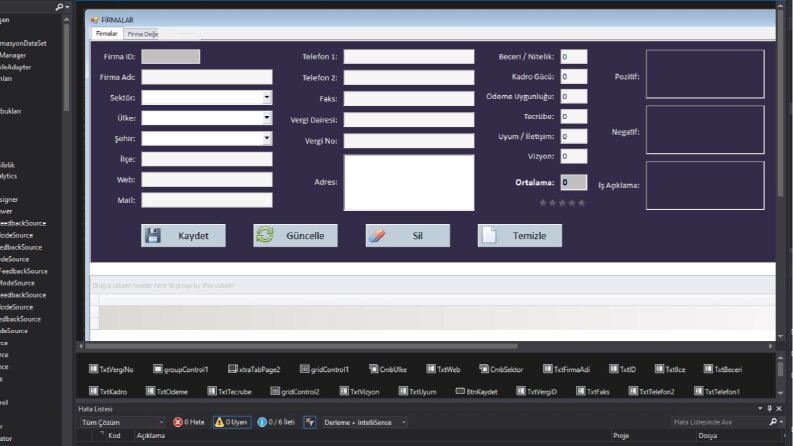Select the TxtBeceri component icon

click(x=709, y=369)
